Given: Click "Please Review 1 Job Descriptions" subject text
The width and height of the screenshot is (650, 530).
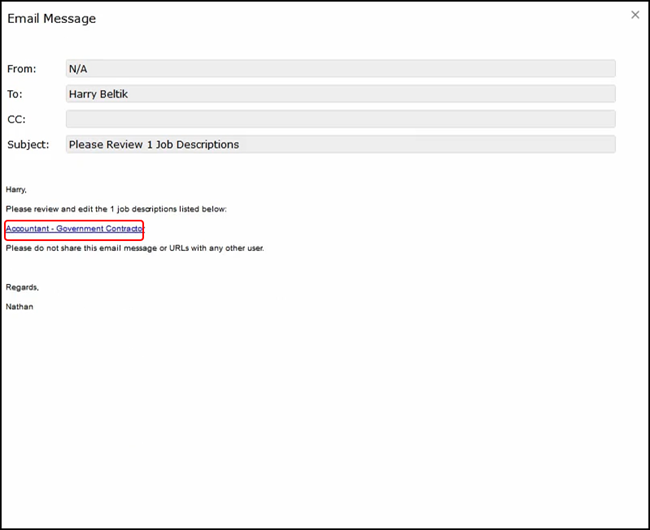Looking at the screenshot, I should [x=154, y=144].
